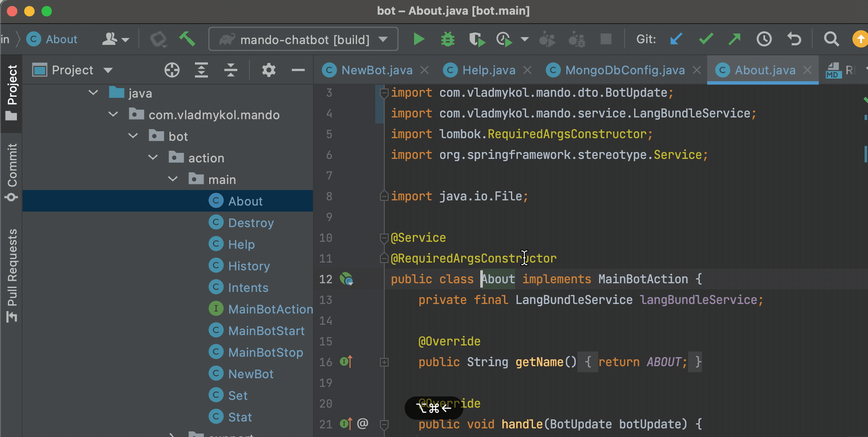
Task: Run the mando-chatbot build configuration
Action: [418, 39]
